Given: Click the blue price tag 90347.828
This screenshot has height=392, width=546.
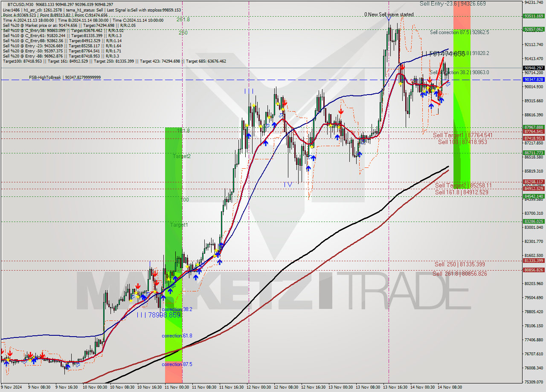Looking at the screenshot, I should click(534, 79).
